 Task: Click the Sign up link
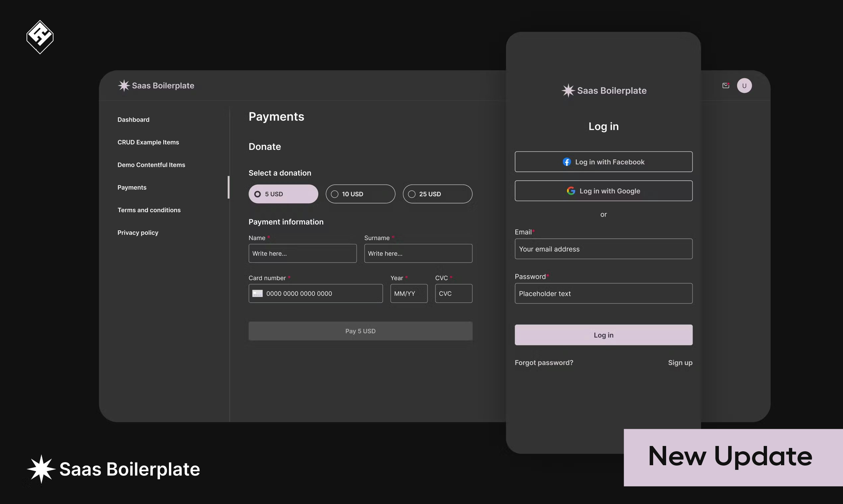point(680,363)
